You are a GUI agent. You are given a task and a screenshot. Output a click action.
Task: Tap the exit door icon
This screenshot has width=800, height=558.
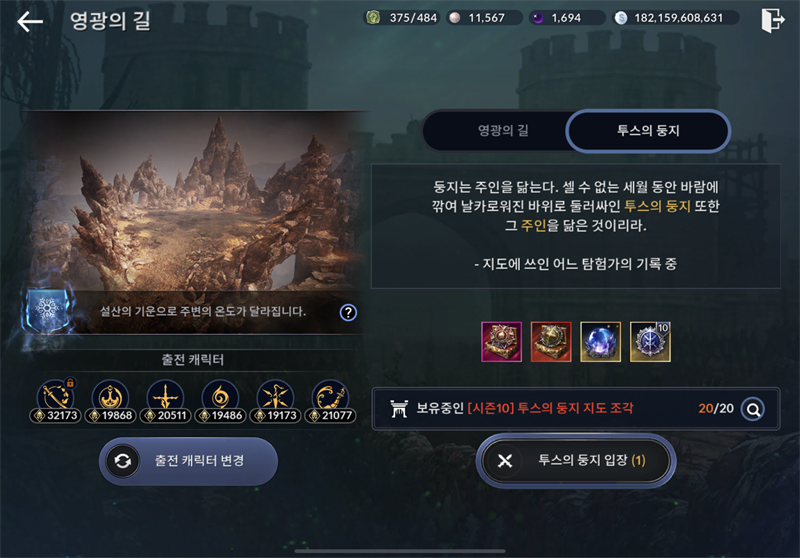[x=772, y=20]
